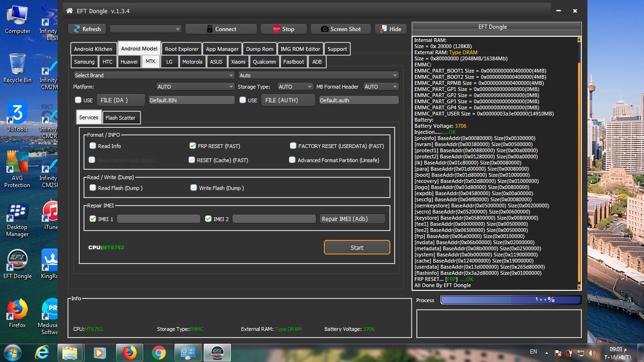Uncheck the IMEI 2 checkbox
644x362 pixels.
pos(208,219)
